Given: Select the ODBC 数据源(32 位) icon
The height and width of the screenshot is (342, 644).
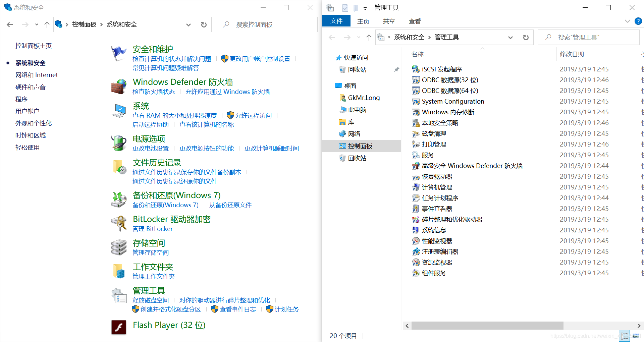Looking at the screenshot, I should point(416,80).
